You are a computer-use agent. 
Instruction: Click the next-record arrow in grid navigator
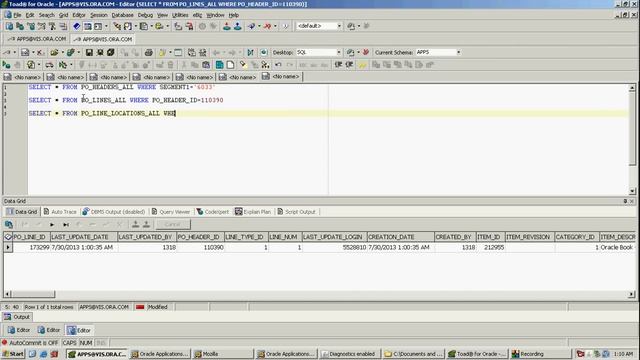coord(52,224)
